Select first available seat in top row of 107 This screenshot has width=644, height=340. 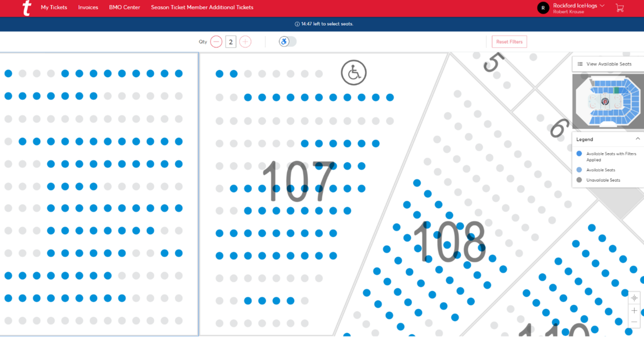tap(219, 74)
